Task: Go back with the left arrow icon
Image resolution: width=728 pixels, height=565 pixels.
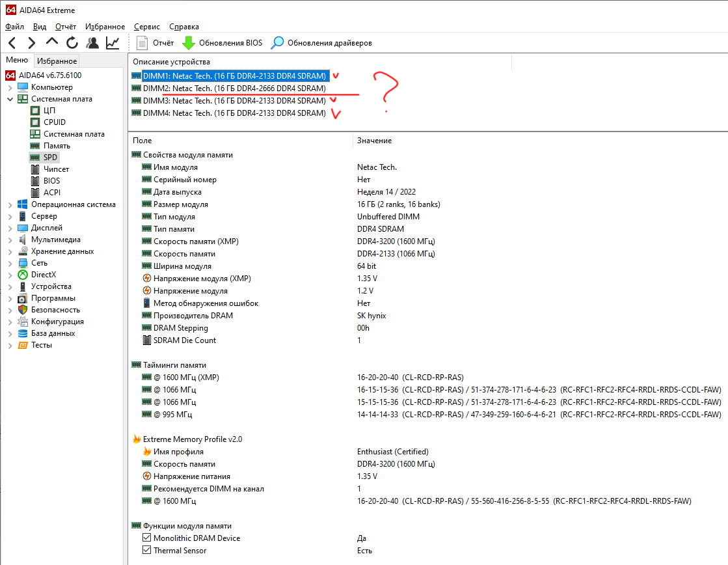Action: (12, 43)
